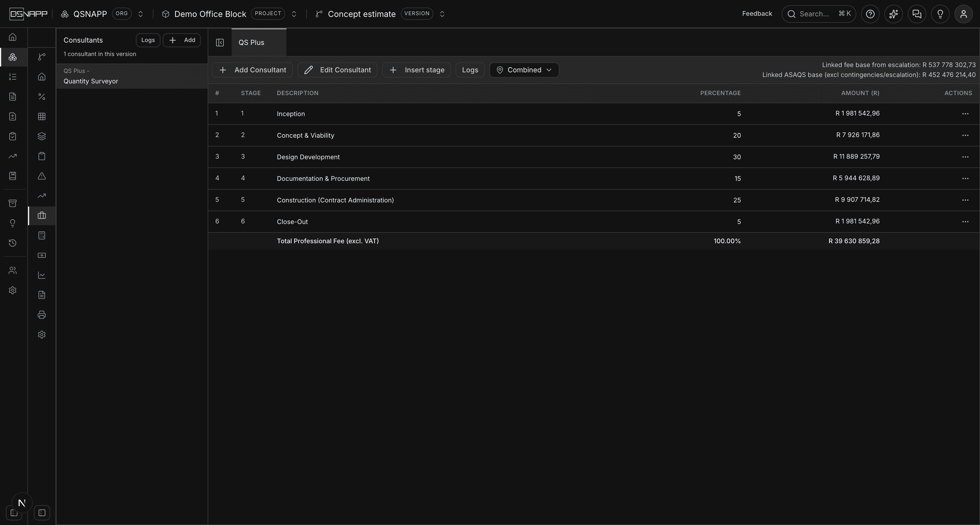Screen dimensions: 980x525
Task: Click the Search input field
Action: [x=819, y=14]
